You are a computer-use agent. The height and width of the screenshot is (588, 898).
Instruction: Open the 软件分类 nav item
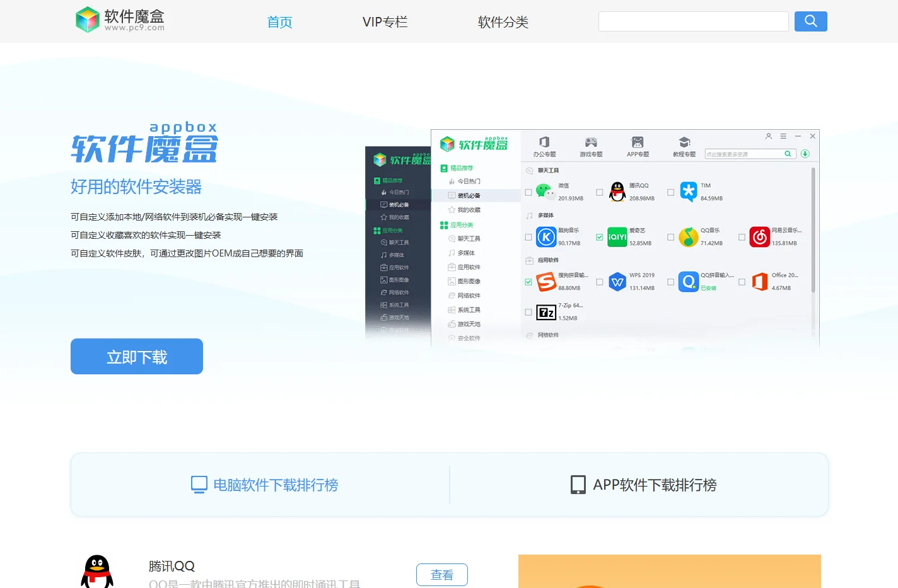coord(503,22)
